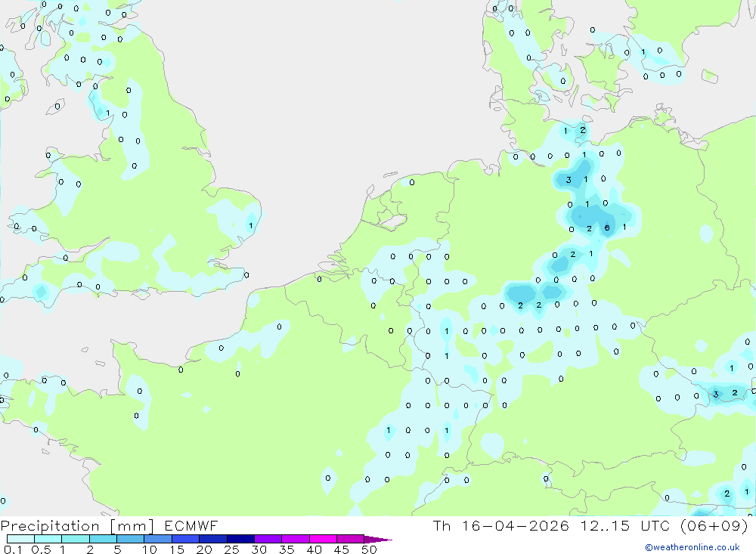The height and width of the screenshot is (554, 756).
Task: Pick the lightest 0.1–0.5 mm legend swatch
Action: [20, 539]
